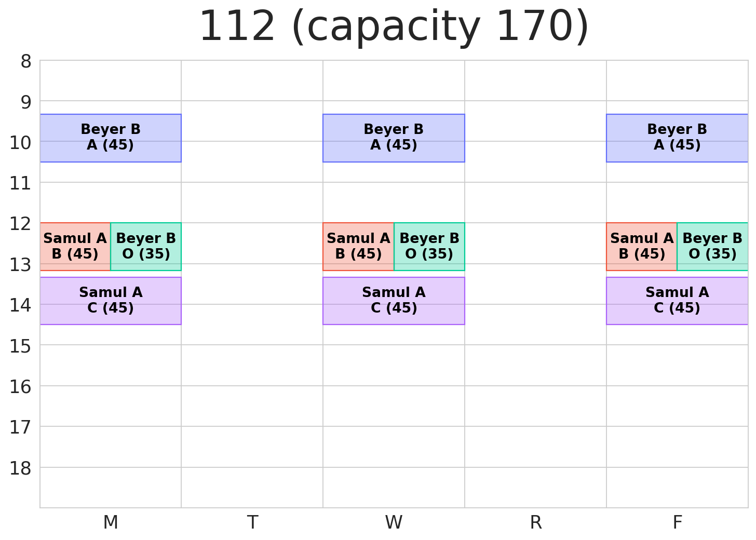Open Wednesday's Beyer B O (35) block
Screen dimensions: 756x540
pos(429,246)
